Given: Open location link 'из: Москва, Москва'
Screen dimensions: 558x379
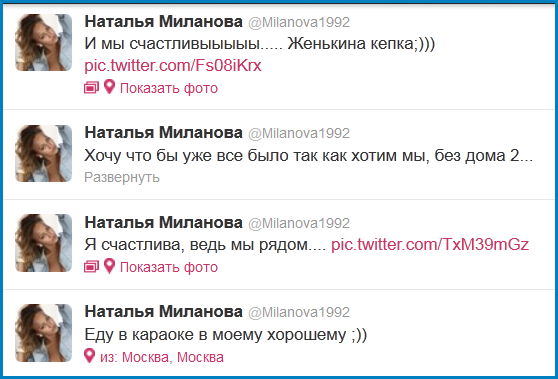Looking at the screenshot, I should click(x=162, y=357).
